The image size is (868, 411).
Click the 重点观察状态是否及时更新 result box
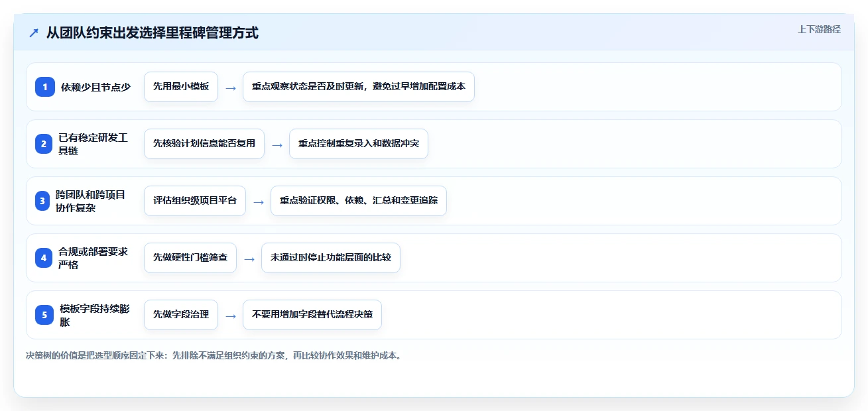tap(359, 87)
